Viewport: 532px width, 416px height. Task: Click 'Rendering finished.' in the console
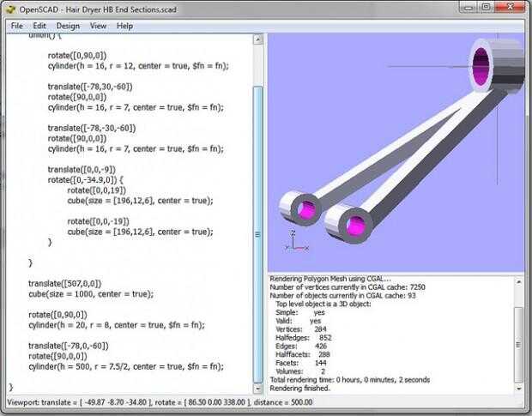pos(299,389)
